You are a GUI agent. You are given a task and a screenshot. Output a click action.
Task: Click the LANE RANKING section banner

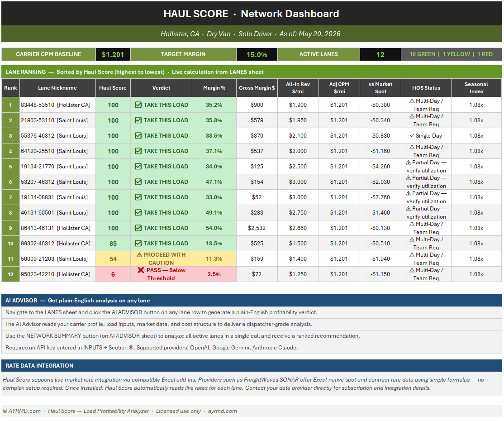pos(252,72)
